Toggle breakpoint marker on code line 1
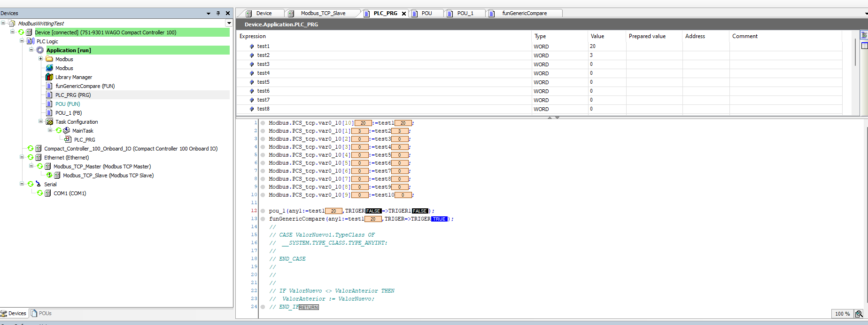 (x=263, y=123)
